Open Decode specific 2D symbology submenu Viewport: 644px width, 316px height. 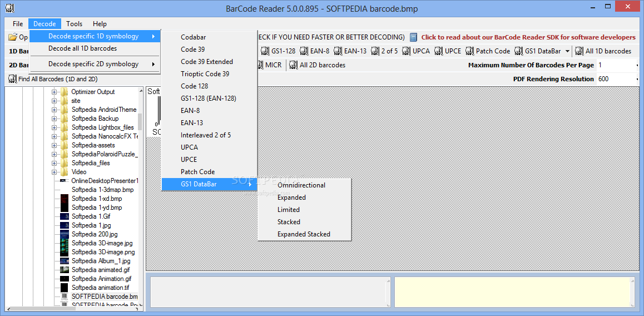click(95, 64)
